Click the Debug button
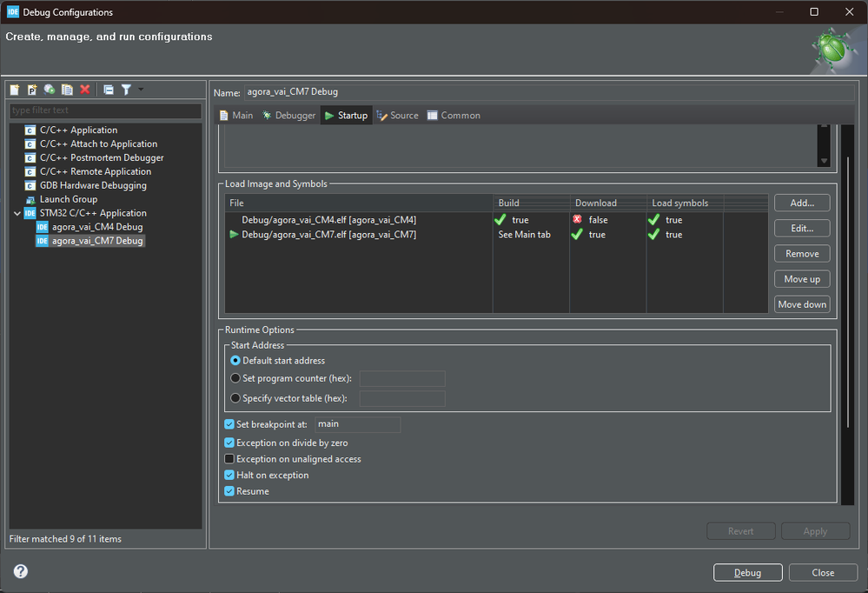Image resolution: width=868 pixels, height=593 pixels. pos(746,572)
